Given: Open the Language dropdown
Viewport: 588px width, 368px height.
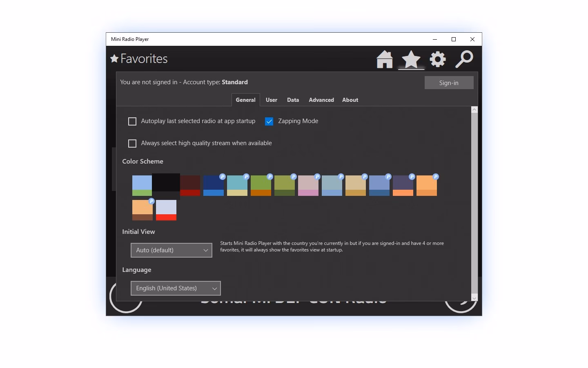Looking at the screenshot, I should 176,288.
